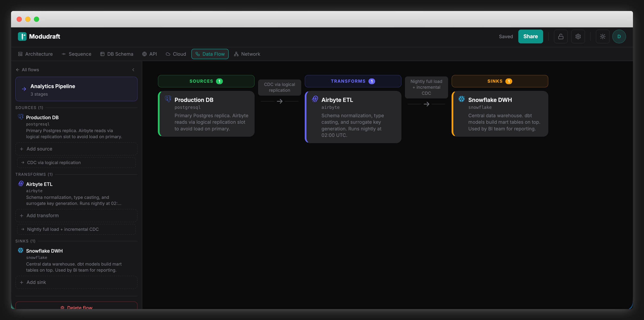Select the Data Flow tab
This screenshot has width=644, height=320.
210,54
